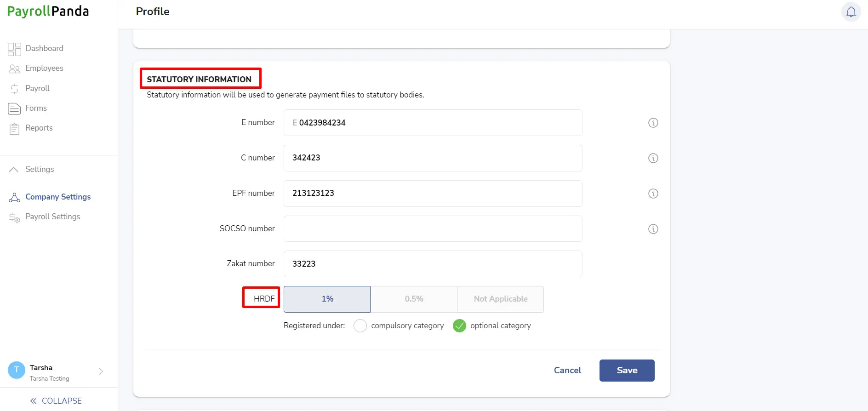This screenshot has width=868, height=411.
Task: Click the E number info icon
Action: (x=653, y=123)
